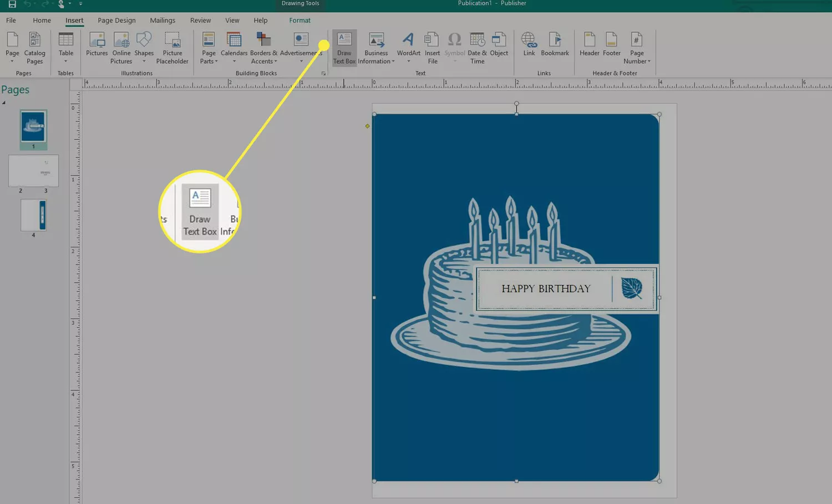Open Business Information dropdown
The height and width of the screenshot is (504, 832).
pos(376,48)
